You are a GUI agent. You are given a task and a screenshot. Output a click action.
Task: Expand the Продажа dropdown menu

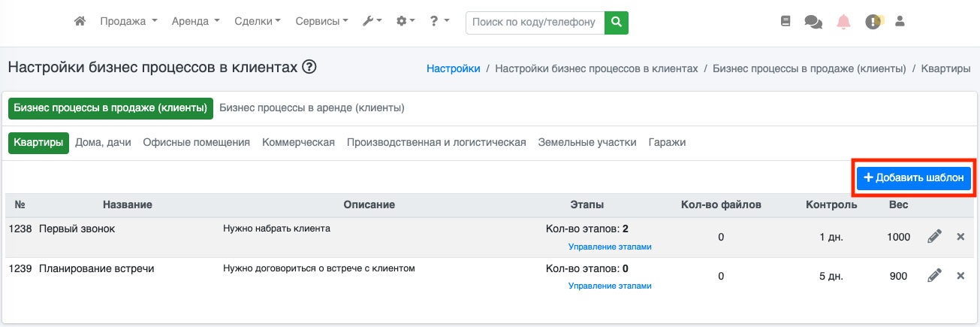[128, 22]
